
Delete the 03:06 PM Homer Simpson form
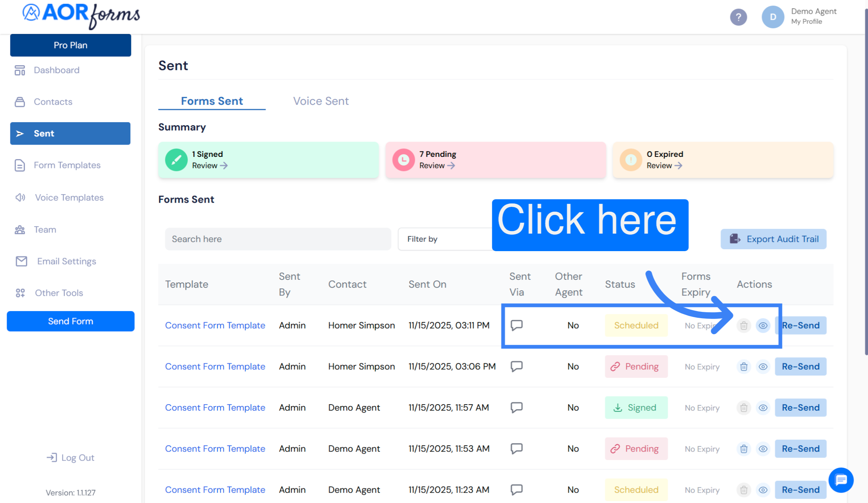[744, 367]
